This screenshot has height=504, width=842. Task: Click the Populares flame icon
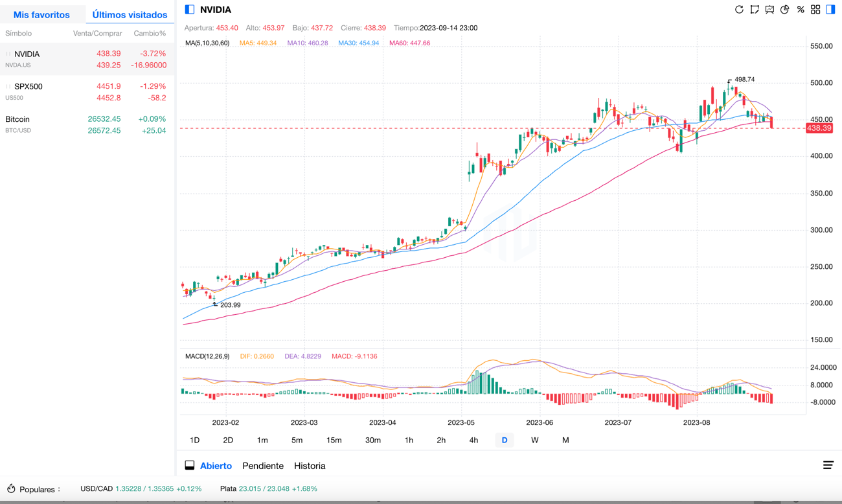11,489
